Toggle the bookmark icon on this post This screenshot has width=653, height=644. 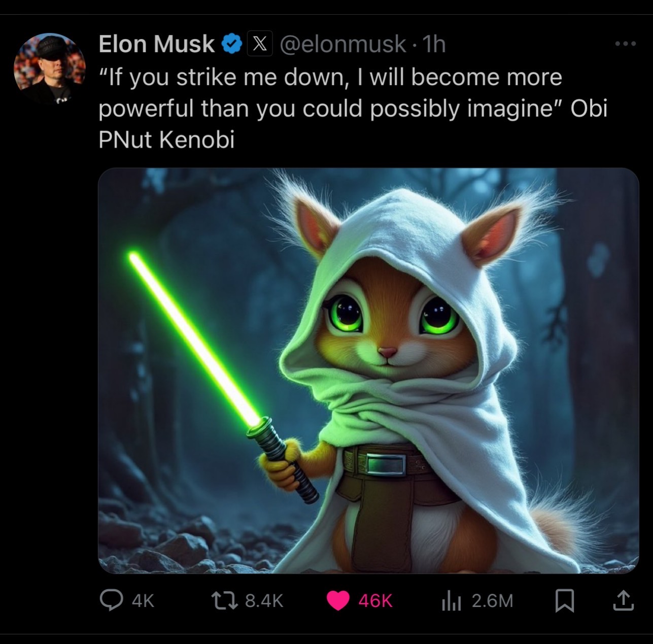(x=564, y=601)
